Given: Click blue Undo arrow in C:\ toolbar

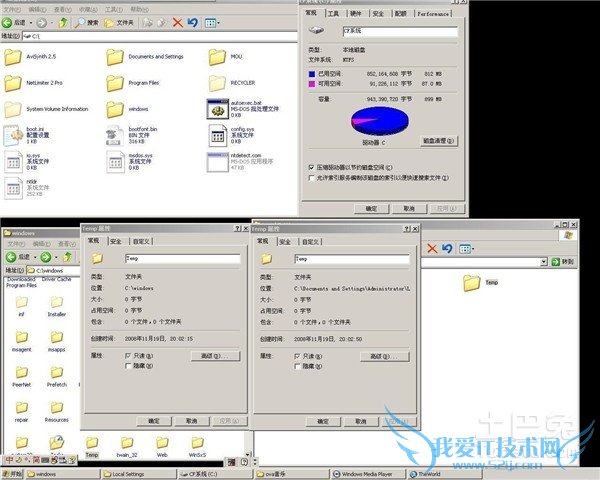Looking at the screenshot, I should point(192,23).
